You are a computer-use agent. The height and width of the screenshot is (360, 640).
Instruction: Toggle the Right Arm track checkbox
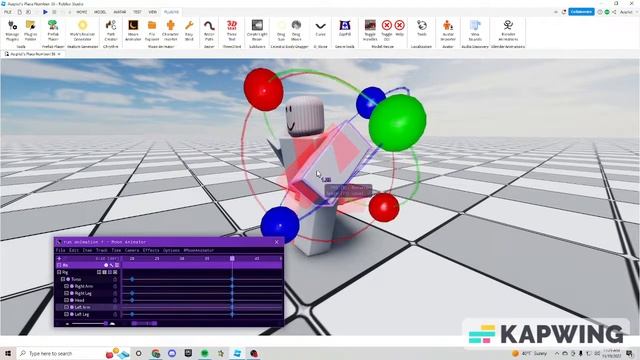pyautogui.click(x=67, y=286)
